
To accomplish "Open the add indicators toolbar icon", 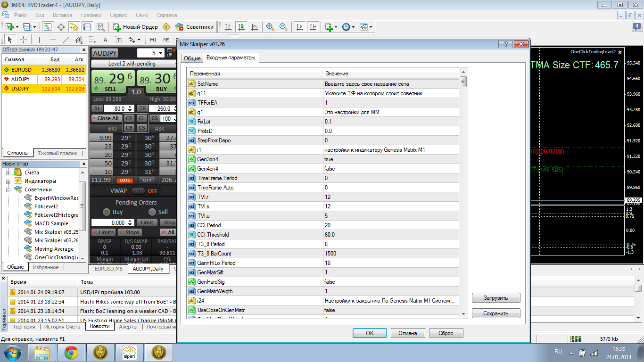I will tap(330, 27).
